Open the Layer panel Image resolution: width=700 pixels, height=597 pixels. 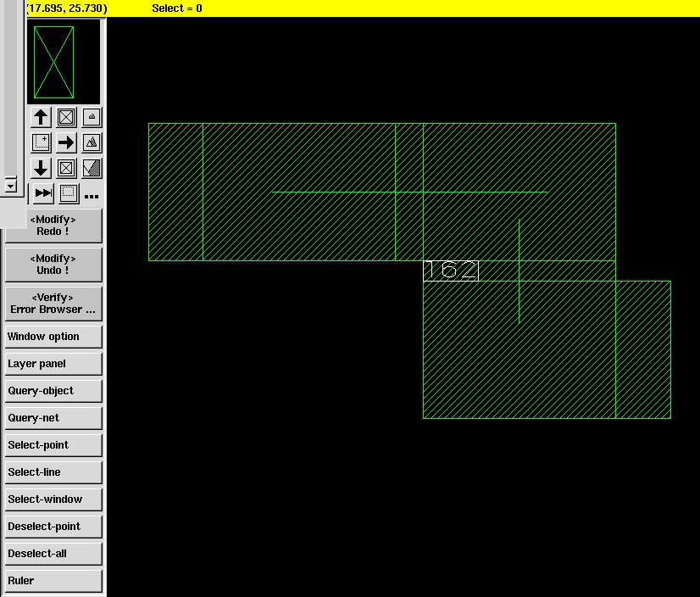pos(53,364)
